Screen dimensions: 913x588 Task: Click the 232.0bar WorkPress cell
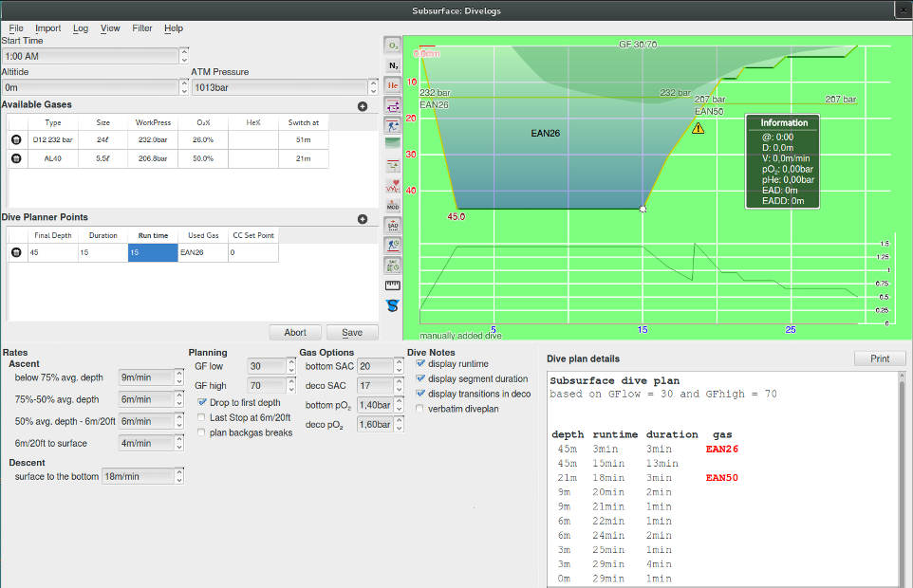click(153, 139)
